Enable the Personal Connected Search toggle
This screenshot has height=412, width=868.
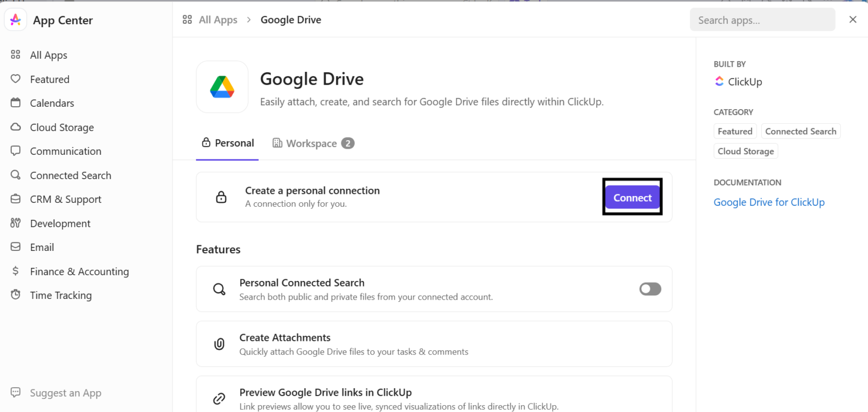[x=650, y=289]
